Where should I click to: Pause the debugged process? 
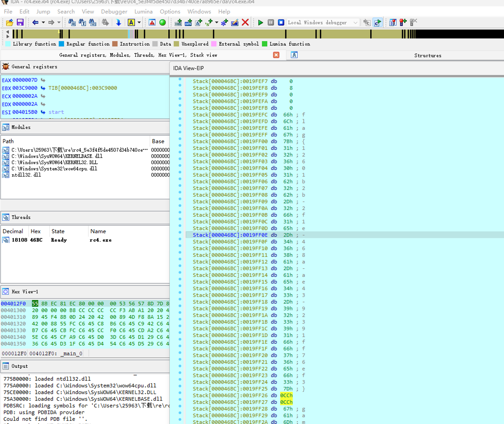(x=271, y=23)
